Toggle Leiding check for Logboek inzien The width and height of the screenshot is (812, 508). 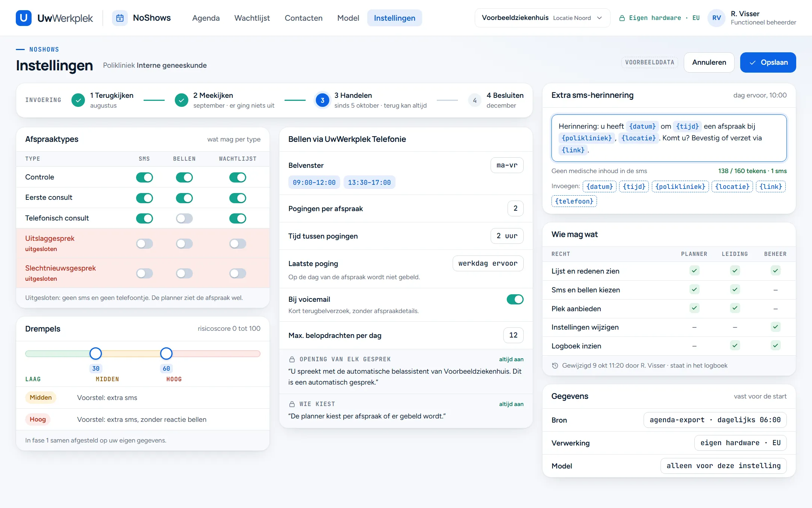pyautogui.click(x=735, y=345)
